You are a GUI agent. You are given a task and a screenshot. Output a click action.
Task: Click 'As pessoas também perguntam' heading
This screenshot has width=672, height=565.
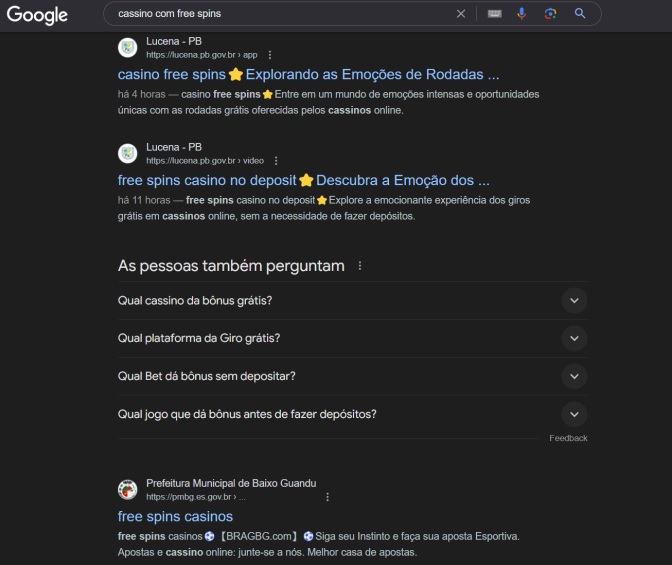[231, 266]
